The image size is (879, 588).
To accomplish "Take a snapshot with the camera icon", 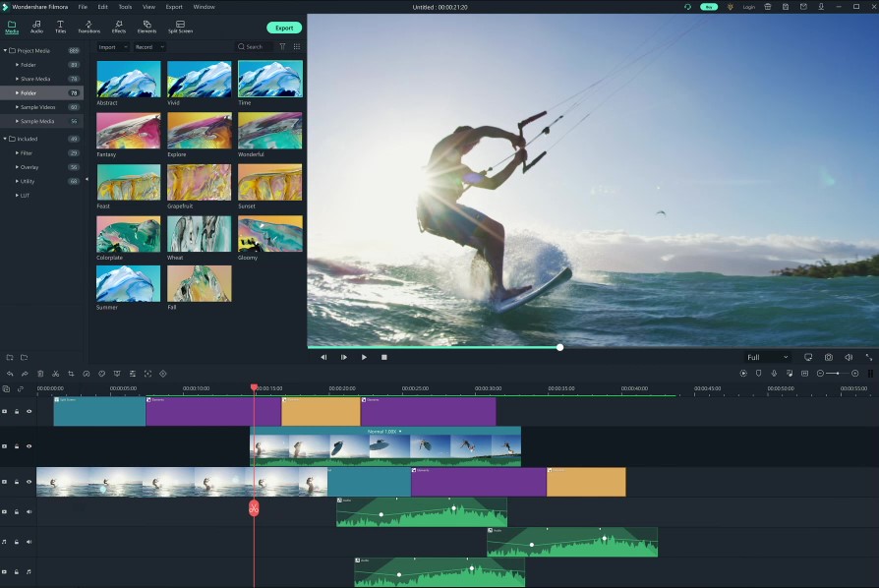I will [829, 357].
